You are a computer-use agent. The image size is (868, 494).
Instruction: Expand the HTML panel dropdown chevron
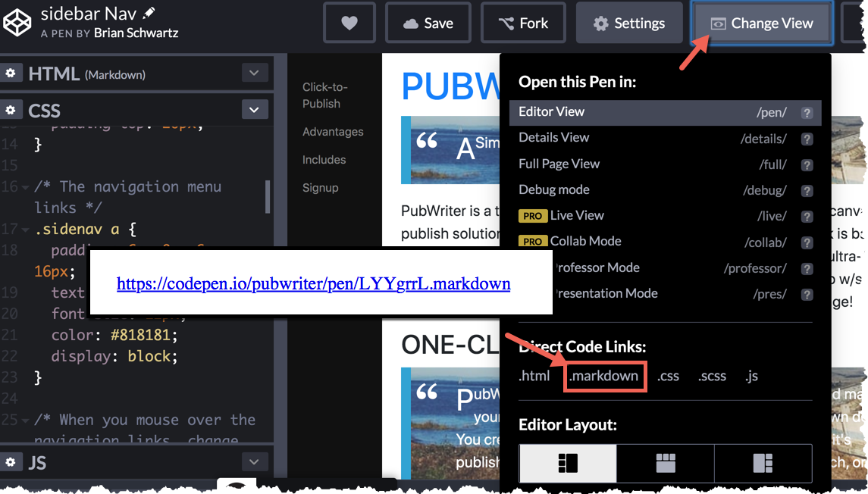[255, 73]
